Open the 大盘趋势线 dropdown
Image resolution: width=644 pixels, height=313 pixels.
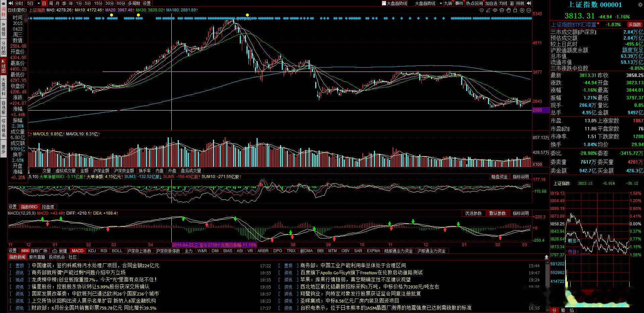[x=441, y=3]
